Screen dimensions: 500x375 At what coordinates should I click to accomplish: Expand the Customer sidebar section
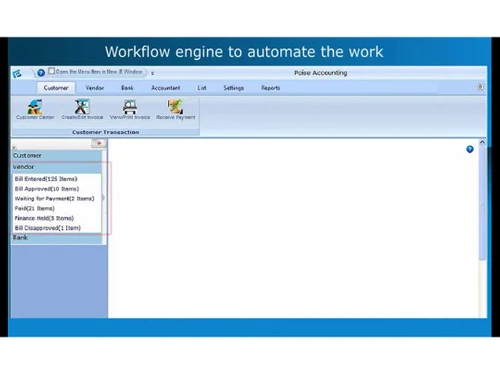pyautogui.click(x=57, y=156)
